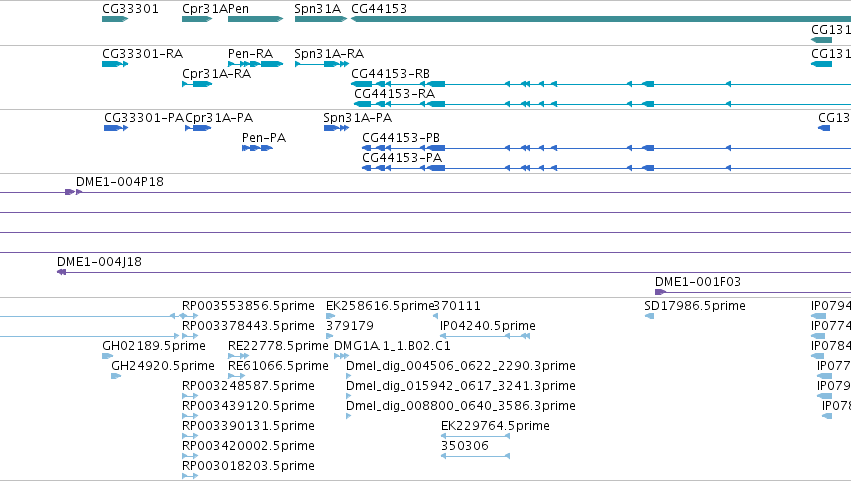Select the CG44153-PA protein label
This screenshot has width=851, height=481.
[x=402, y=158]
